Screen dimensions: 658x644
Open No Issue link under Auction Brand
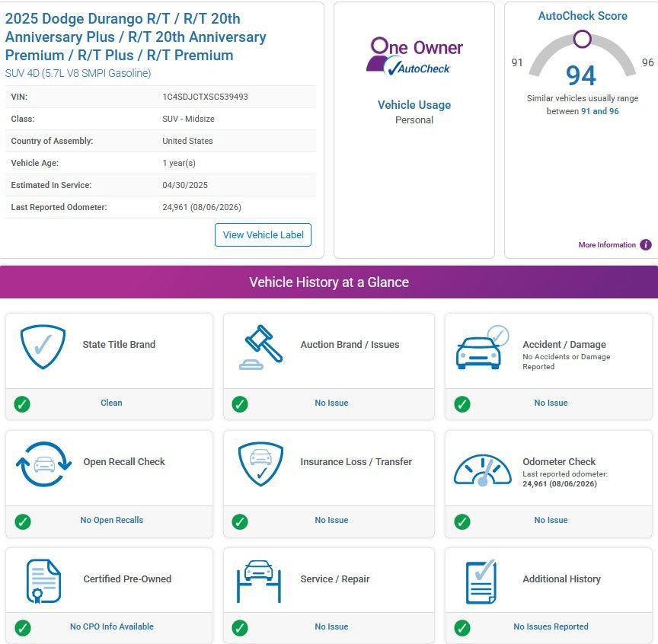point(331,403)
